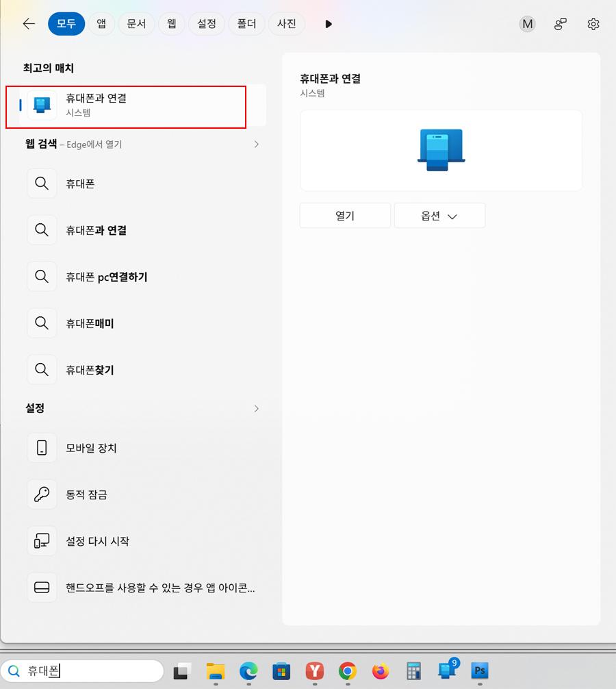Open Google Chrome from taskbar
Screen dimensions: 616x689
347,671
